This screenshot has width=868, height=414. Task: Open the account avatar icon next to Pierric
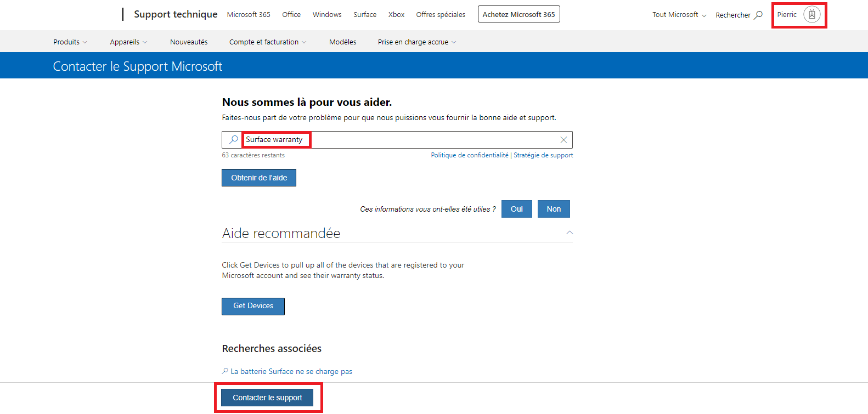[812, 15]
